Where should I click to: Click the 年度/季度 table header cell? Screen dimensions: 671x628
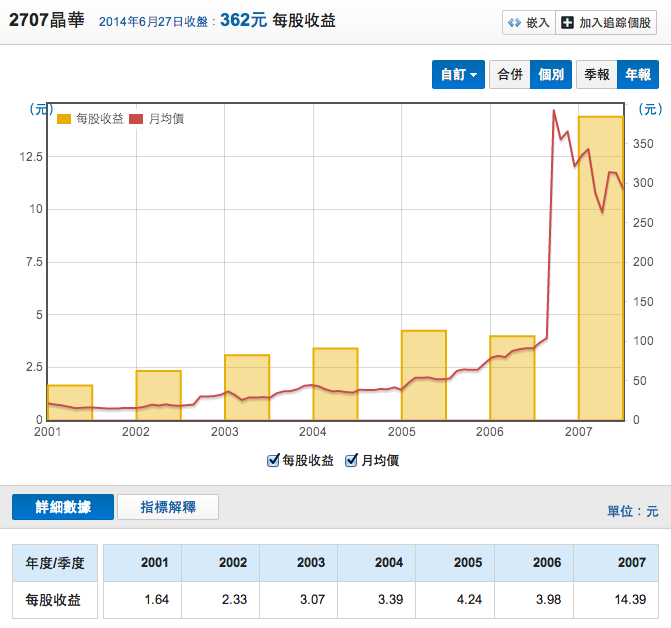click(x=56, y=563)
